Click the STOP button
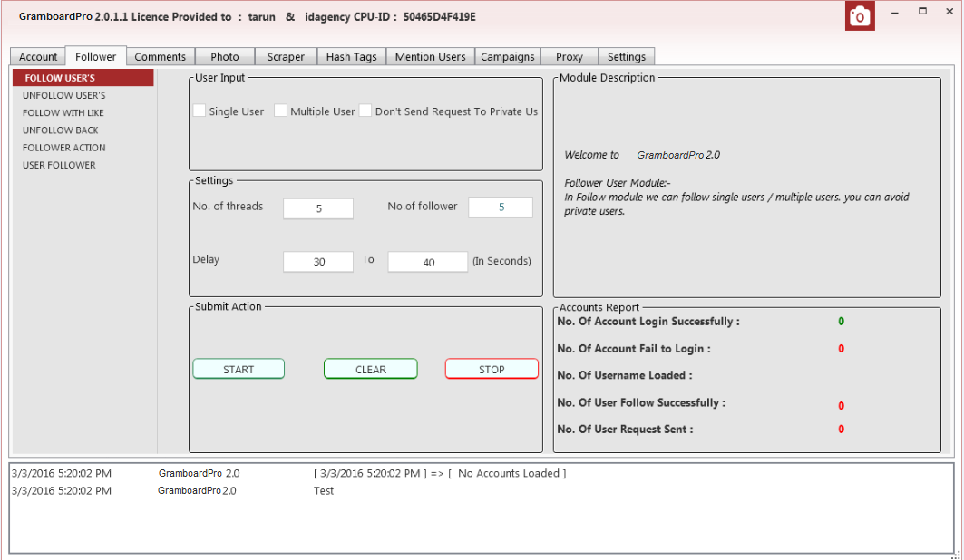 pyautogui.click(x=492, y=369)
